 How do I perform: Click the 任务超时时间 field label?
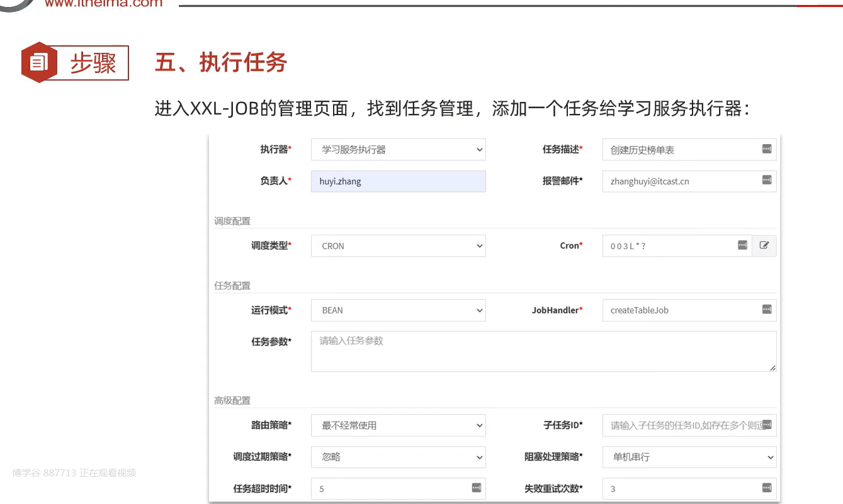click(x=263, y=488)
